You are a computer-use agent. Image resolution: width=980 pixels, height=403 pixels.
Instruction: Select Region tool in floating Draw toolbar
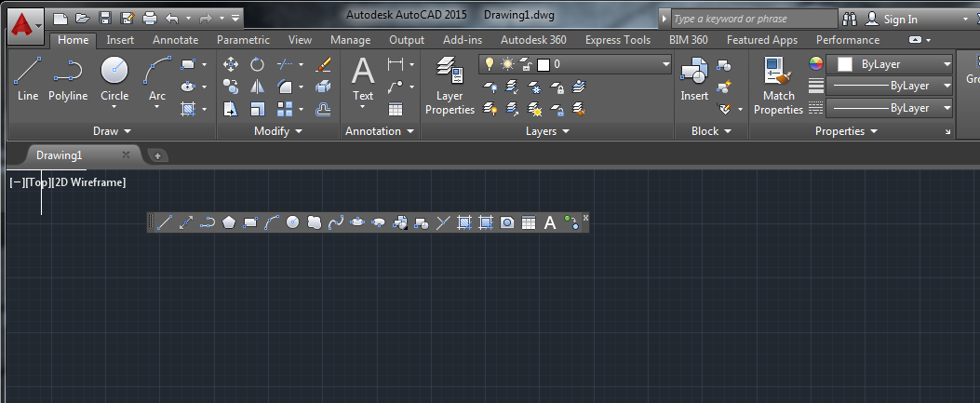(507, 222)
